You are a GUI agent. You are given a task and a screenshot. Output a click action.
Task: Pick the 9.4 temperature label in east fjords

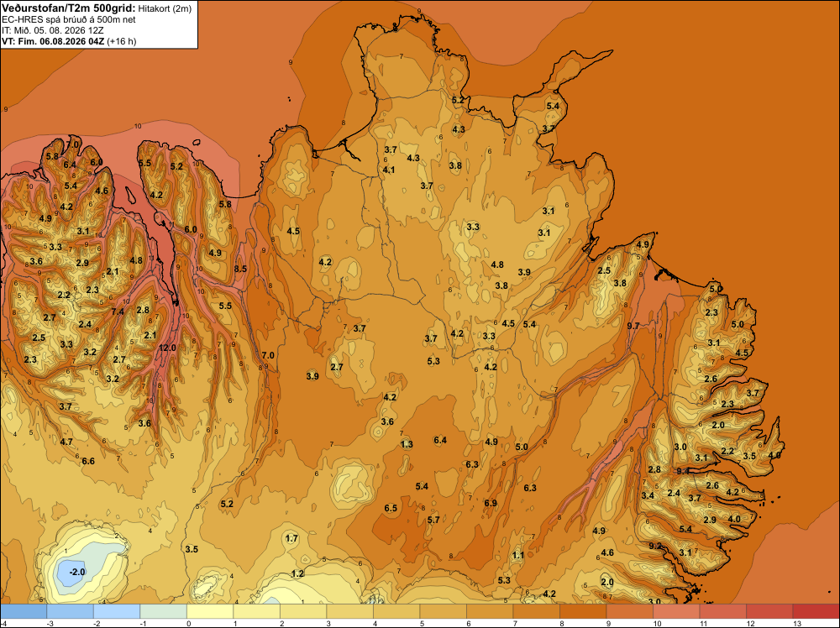(683, 471)
